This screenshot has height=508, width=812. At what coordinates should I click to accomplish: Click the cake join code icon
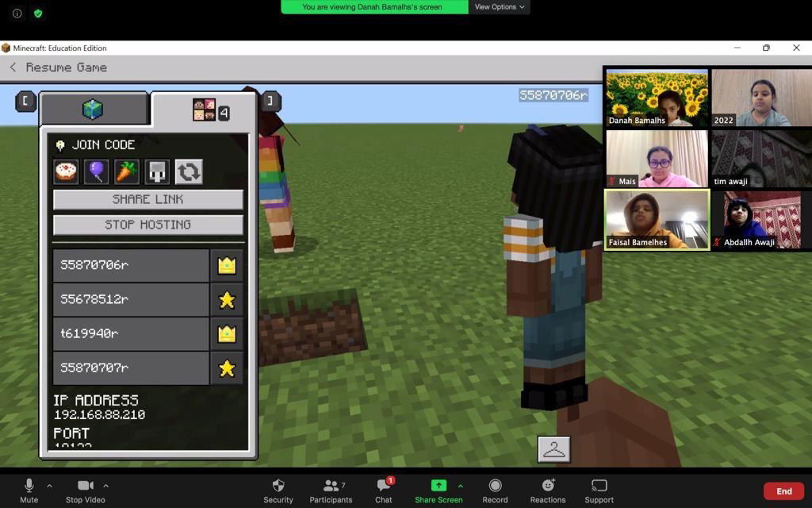point(66,171)
